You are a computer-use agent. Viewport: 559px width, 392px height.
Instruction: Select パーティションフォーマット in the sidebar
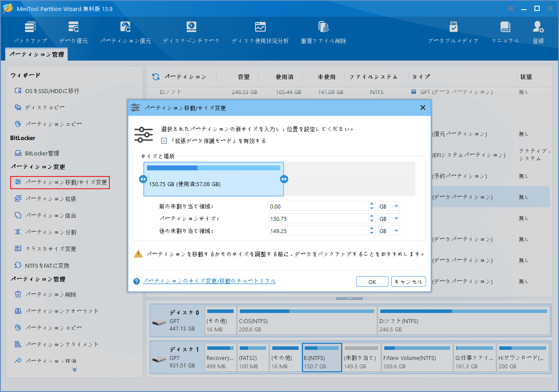click(x=56, y=311)
